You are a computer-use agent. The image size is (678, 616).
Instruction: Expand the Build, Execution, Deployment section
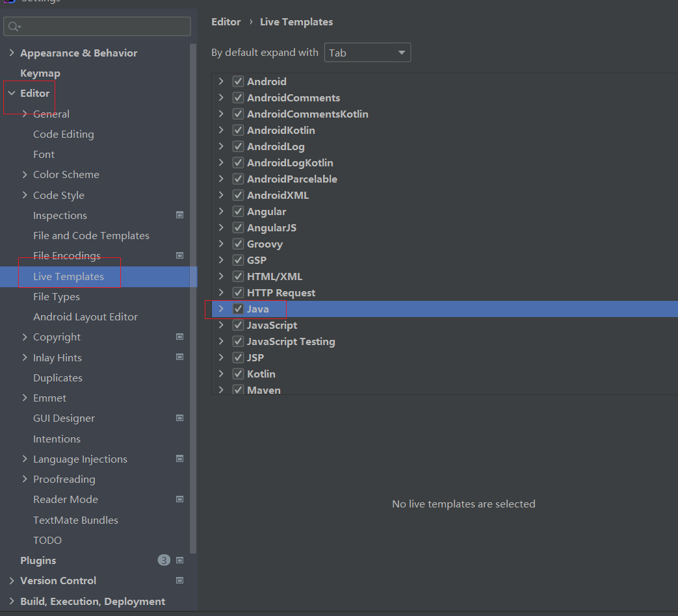12,601
